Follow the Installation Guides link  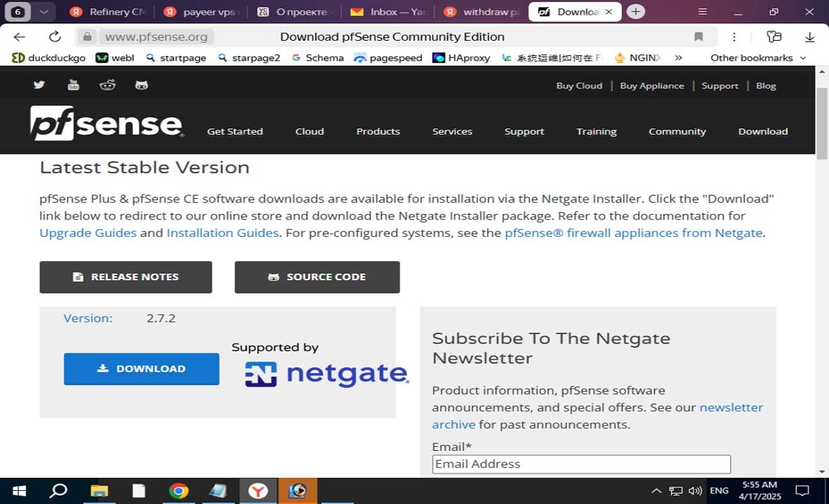pyautogui.click(x=222, y=233)
